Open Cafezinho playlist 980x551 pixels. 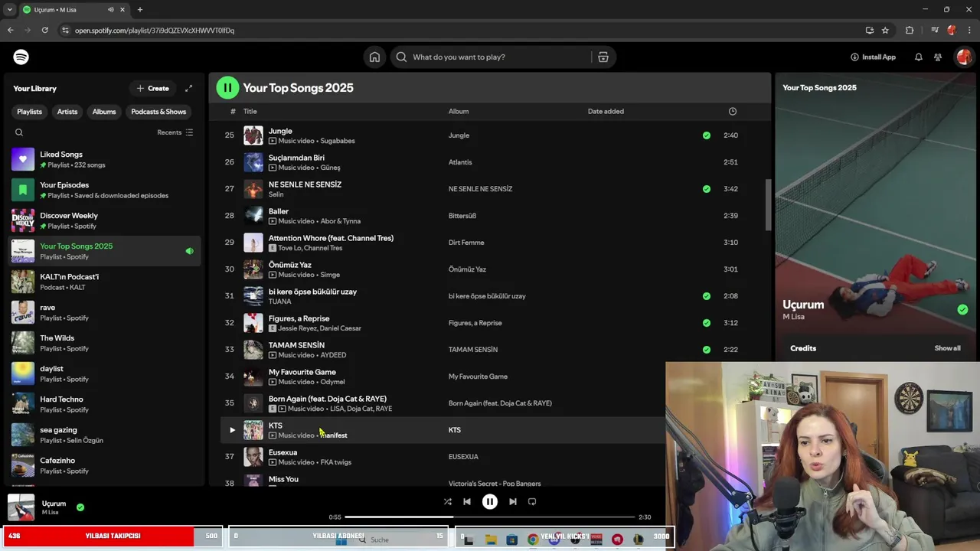pos(104,465)
